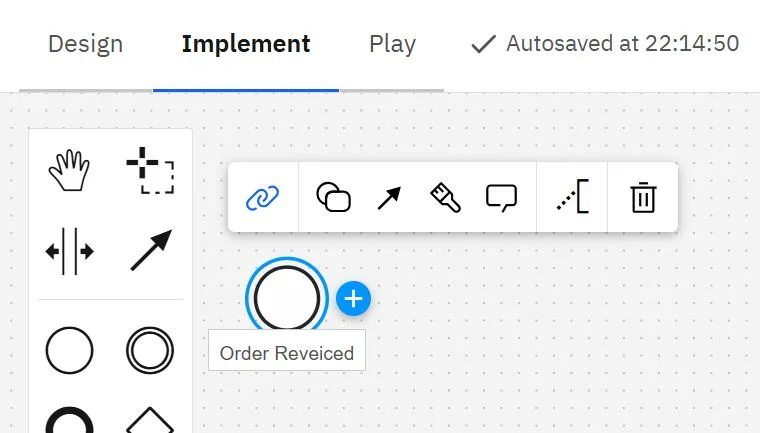Delete the selected start event

(x=643, y=197)
